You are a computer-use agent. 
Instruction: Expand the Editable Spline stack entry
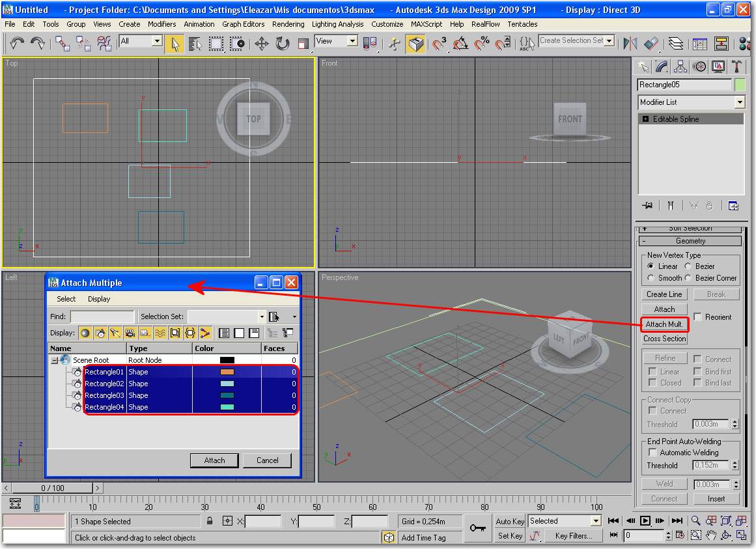tap(645, 119)
